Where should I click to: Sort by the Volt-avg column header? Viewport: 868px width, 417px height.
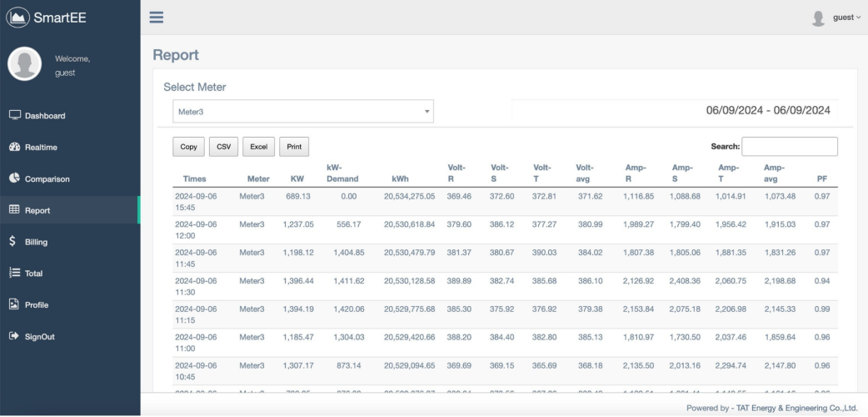click(585, 173)
